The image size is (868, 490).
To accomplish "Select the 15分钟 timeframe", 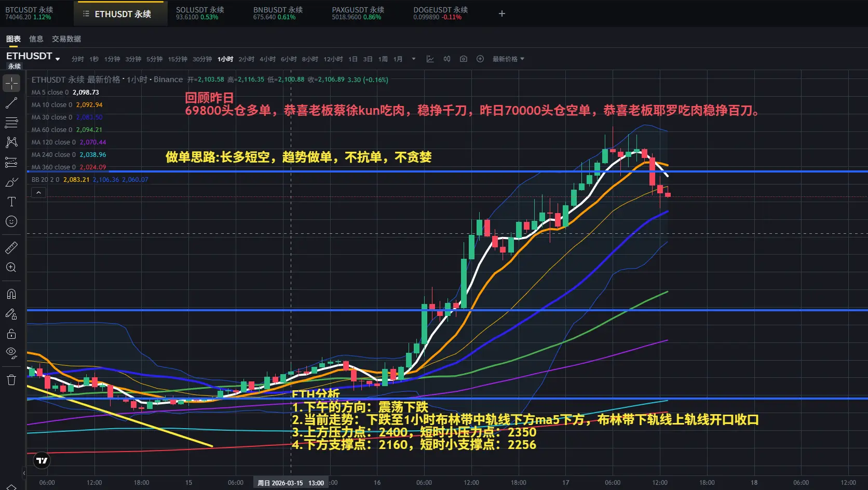I will pos(178,59).
